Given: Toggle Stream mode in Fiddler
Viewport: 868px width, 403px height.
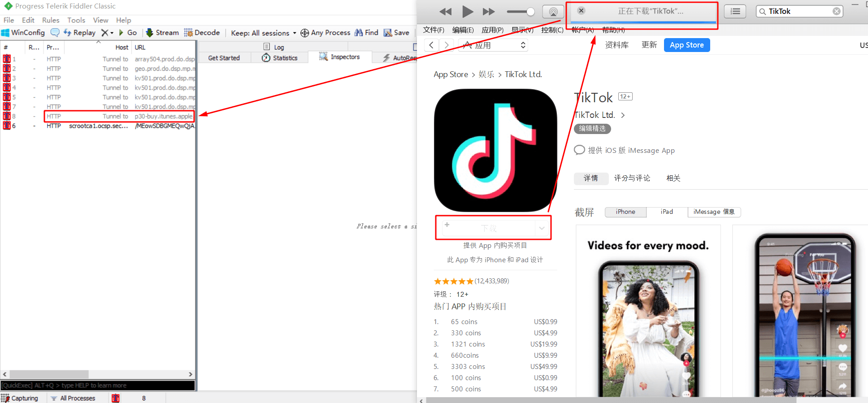Looking at the screenshot, I should pos(162,33).
